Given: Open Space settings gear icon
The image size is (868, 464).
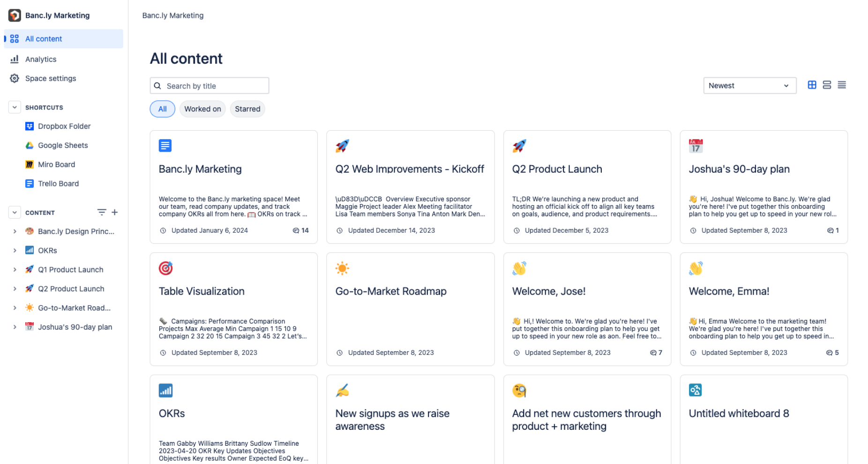Looking at the screenshot, I should [15, 78].
